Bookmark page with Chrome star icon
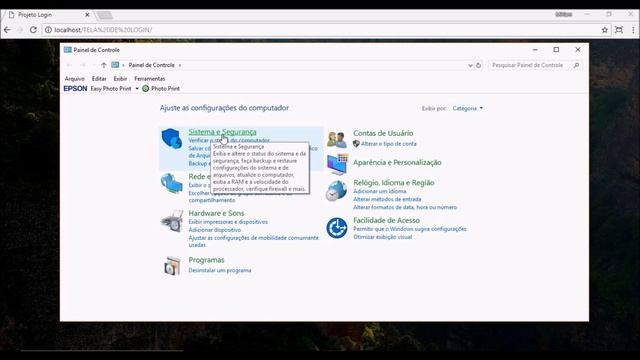This screenshot has height=360, width=640. [x=604, y=30]
